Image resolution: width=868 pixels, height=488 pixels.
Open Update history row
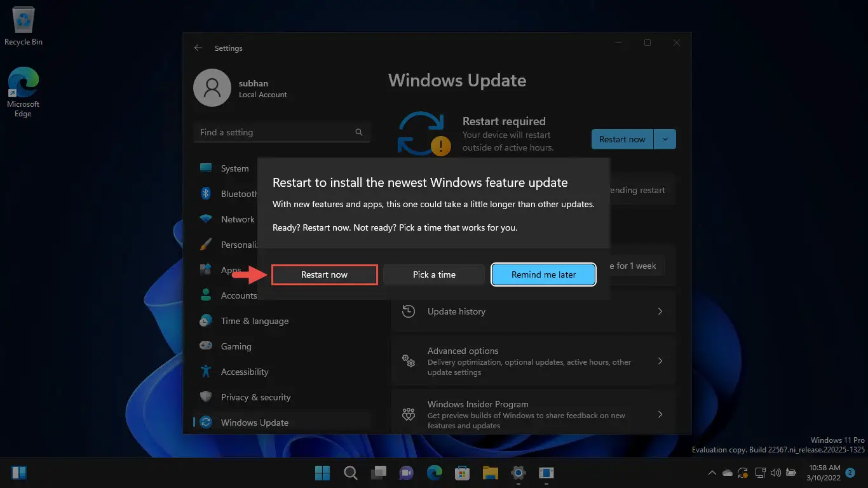click(x=532, y=311)
